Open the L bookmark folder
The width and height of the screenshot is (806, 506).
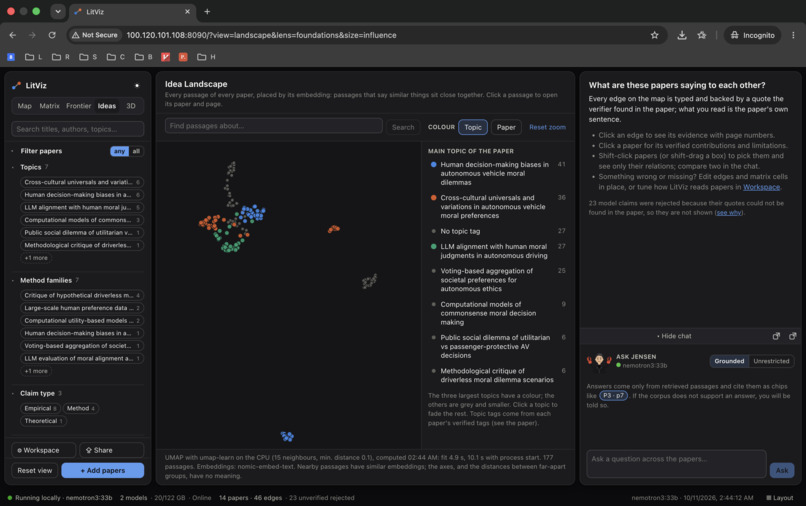tap(33, 57)
